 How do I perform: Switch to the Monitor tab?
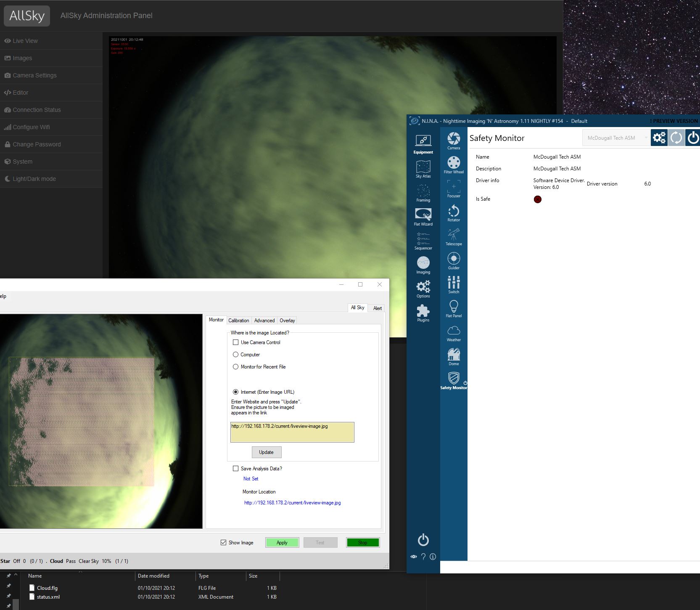click(x=216, y=320)
